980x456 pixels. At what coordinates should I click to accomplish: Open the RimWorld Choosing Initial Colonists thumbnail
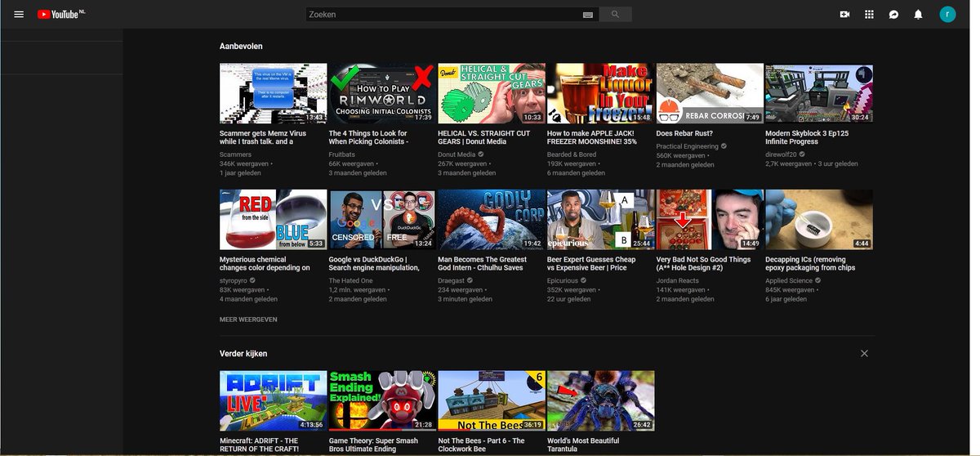pyautogui.click(x=382, y=93)
